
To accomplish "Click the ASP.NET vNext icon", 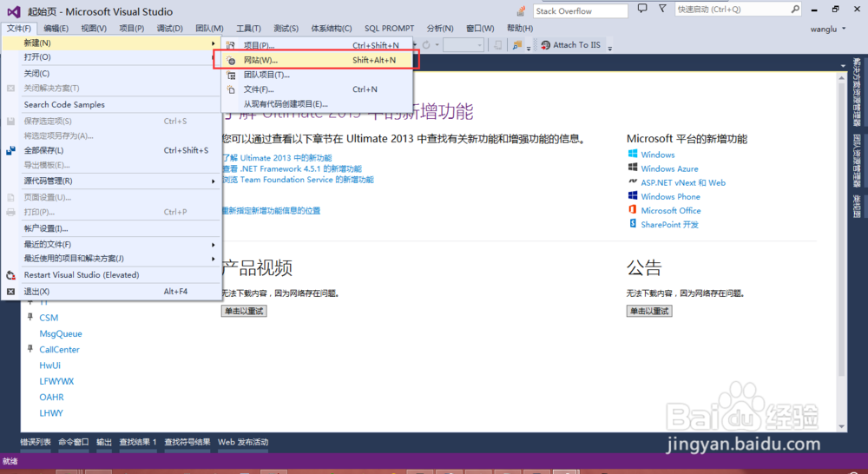I will (x=632, y=181).
